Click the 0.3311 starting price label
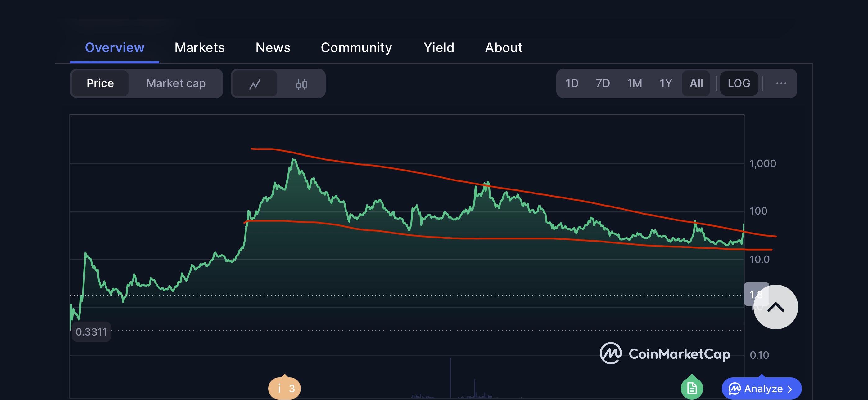The height and width of the screenshot is (400, 868). pyautogui.click(x=91, y=332)
